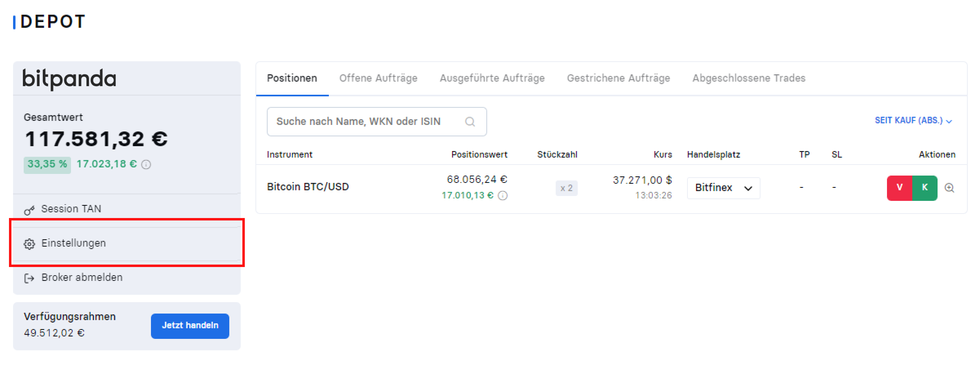The height and width of the screenshot is (365, 980).
Task: Click the 13:03:26 timestamp
Action: (x=654, y=196)
